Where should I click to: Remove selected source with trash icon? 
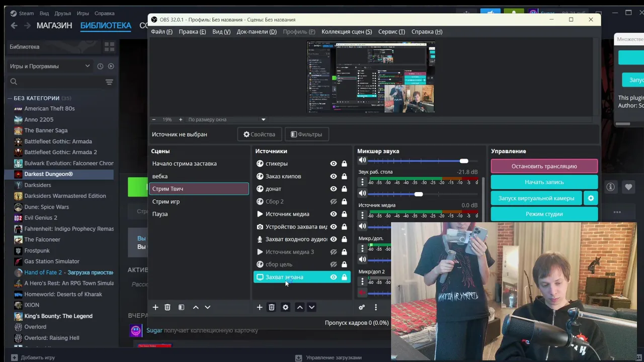[x=272, y=307]
